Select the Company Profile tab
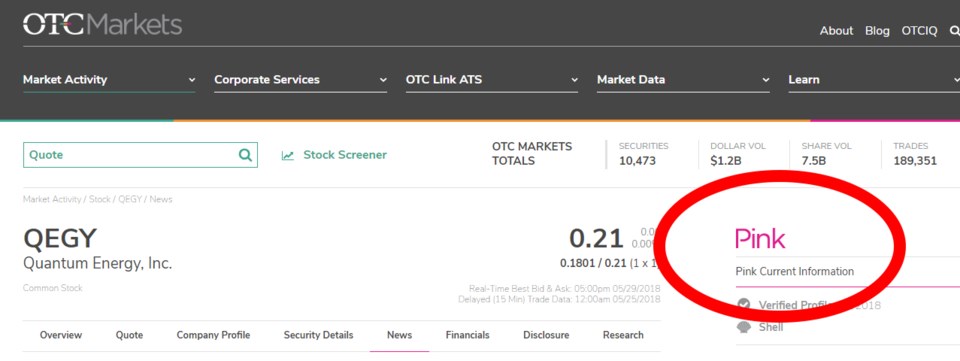The height and width of the screenshot is (361, 960). point(213,335)
